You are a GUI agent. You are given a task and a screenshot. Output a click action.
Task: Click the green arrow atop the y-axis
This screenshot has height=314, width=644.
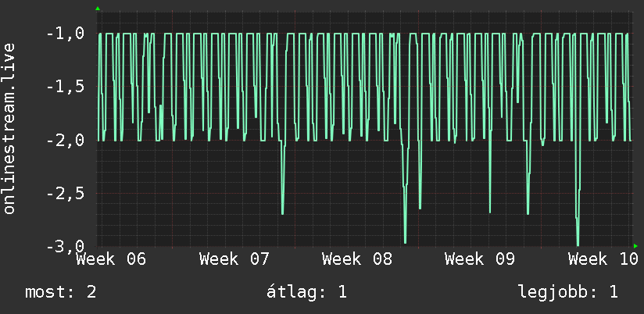pos(98,9)
